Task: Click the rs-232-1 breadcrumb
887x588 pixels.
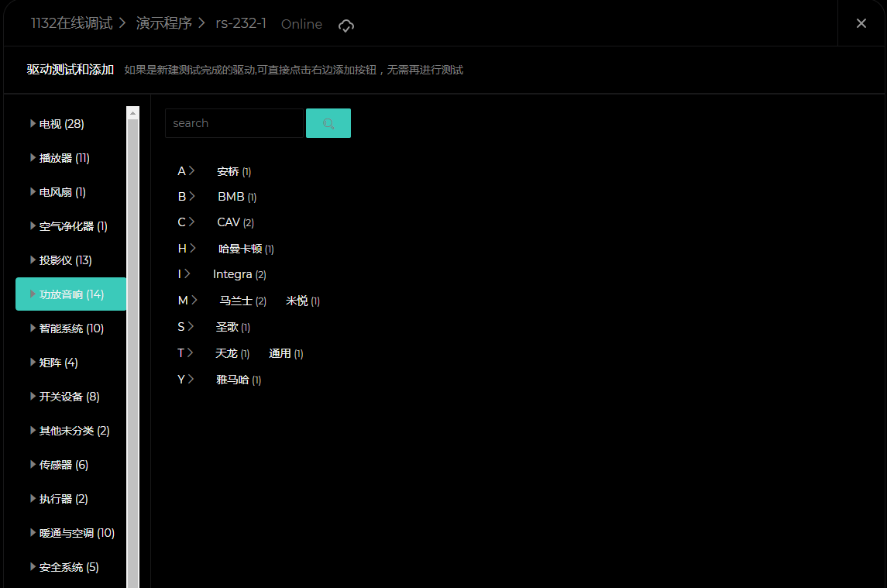Action: 241,23
